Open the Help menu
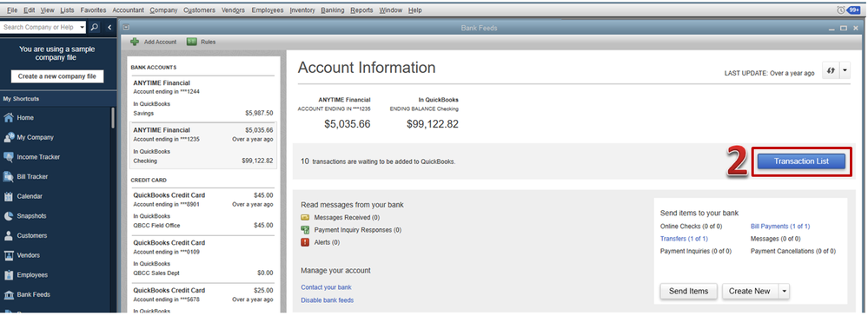The height and width of the screenshot is (316, 868). tap(414, 10)
